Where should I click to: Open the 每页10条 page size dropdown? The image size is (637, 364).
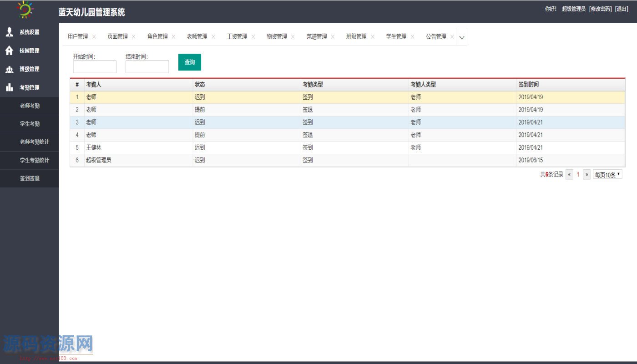(607, 175)
